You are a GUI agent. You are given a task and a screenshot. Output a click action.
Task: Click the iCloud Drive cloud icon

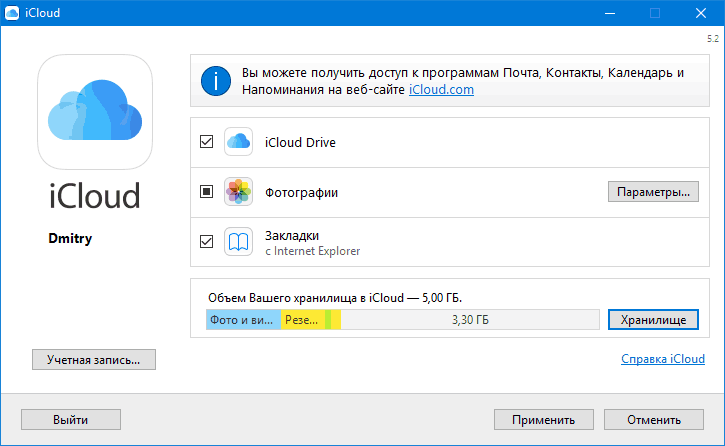238,142
